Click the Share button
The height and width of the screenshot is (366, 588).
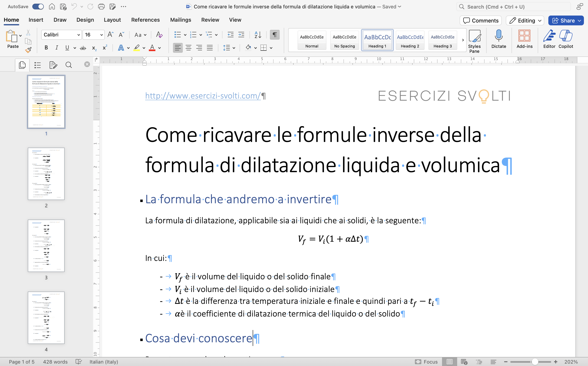(x=566, y=20)
